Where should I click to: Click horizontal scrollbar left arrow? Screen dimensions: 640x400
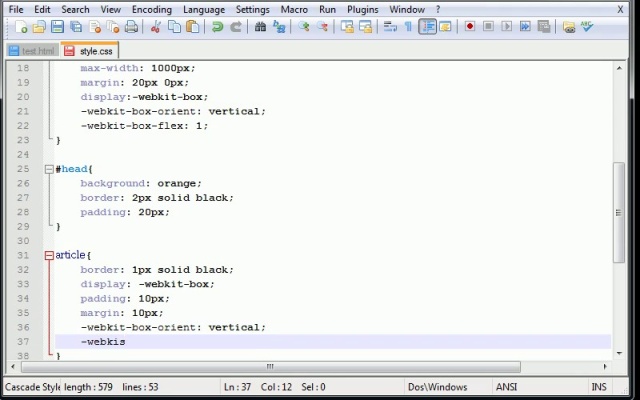point(13,367)
